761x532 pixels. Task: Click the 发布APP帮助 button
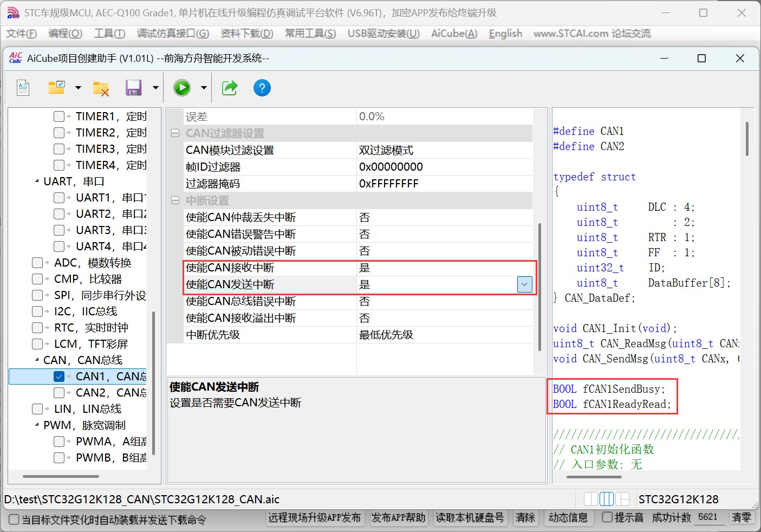point(399,518)
